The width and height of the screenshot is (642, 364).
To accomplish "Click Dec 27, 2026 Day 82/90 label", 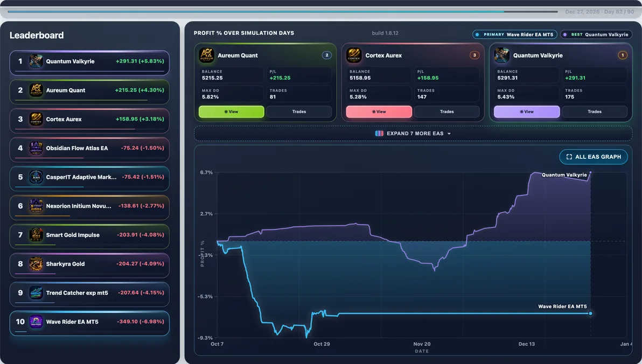I will [600, 12].
